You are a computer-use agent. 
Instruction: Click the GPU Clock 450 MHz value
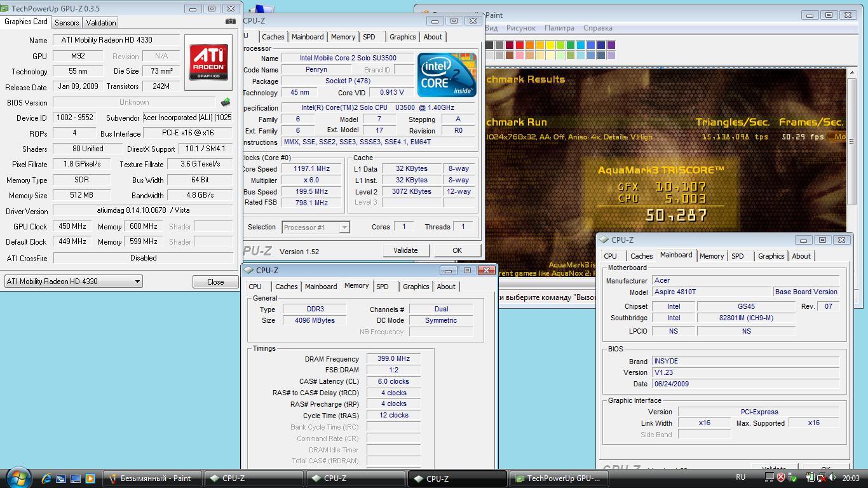point(72,226)
